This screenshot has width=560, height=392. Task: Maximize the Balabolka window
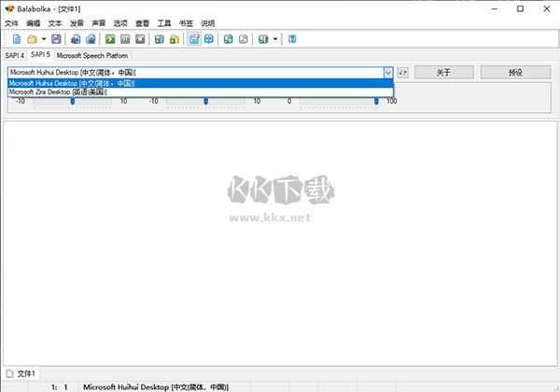521,9
